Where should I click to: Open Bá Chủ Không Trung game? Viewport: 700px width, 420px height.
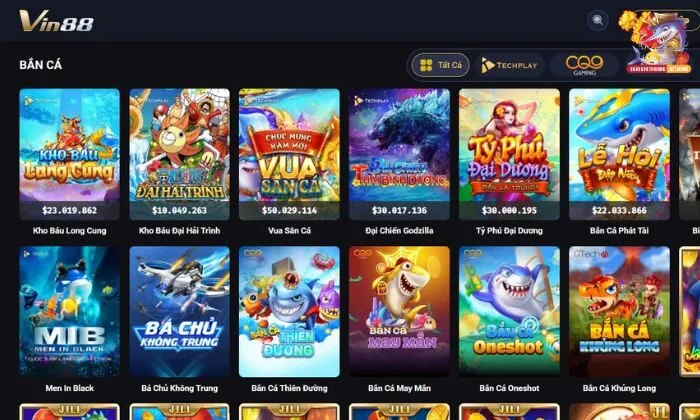tap(179, 312)
